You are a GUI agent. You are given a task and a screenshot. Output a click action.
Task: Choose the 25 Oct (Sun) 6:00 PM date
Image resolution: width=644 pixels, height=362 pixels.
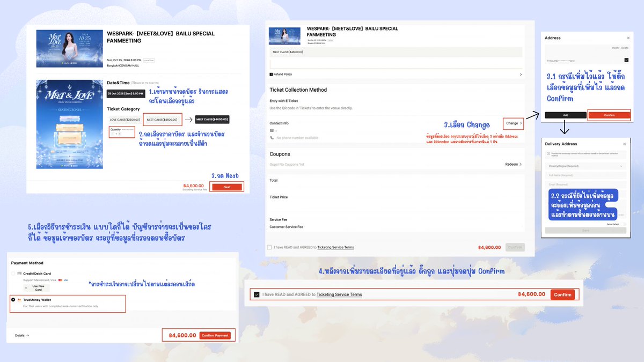(125, 93)
